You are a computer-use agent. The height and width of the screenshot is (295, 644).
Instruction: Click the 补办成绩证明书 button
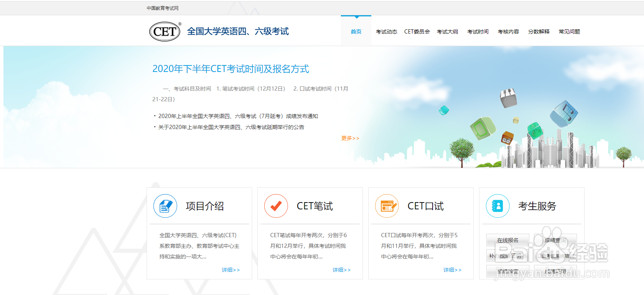[508, 256]
